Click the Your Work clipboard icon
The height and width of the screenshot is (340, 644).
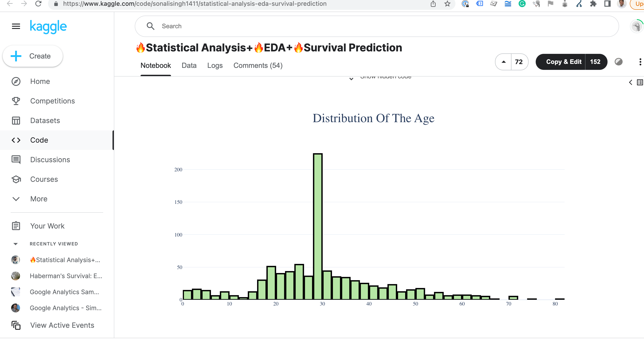coord(16,226)
